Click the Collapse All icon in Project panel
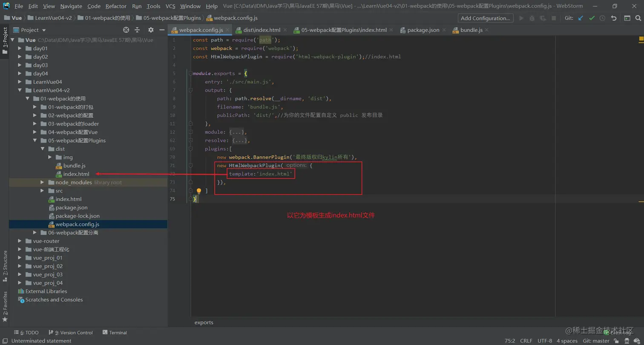Image resolution: width=644 pixels, height=345 pixels. tap(137, 30)
